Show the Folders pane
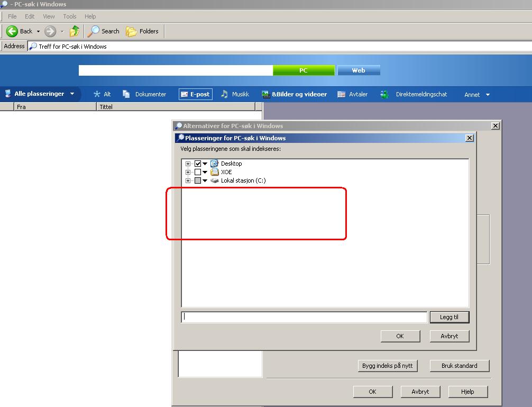Image resolution: width=532 pixels, height=407 pixels. [142, 31]
